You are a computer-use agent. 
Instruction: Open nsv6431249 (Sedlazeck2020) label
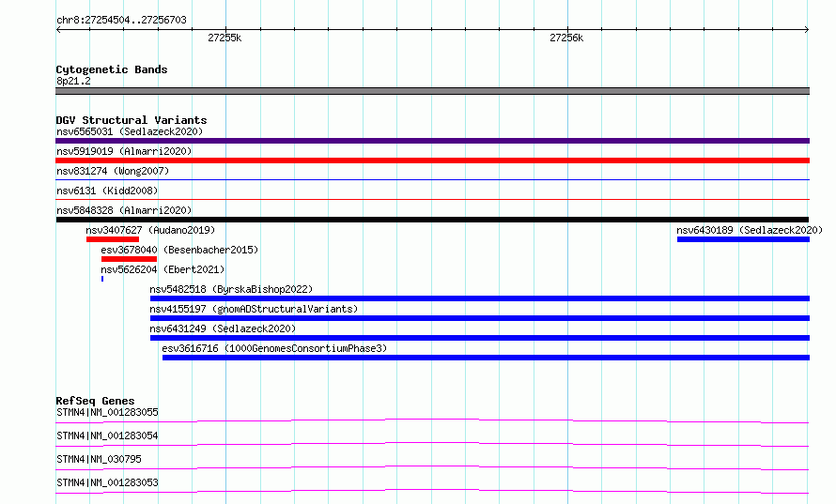pyautogui.click(x=223, y=328)
